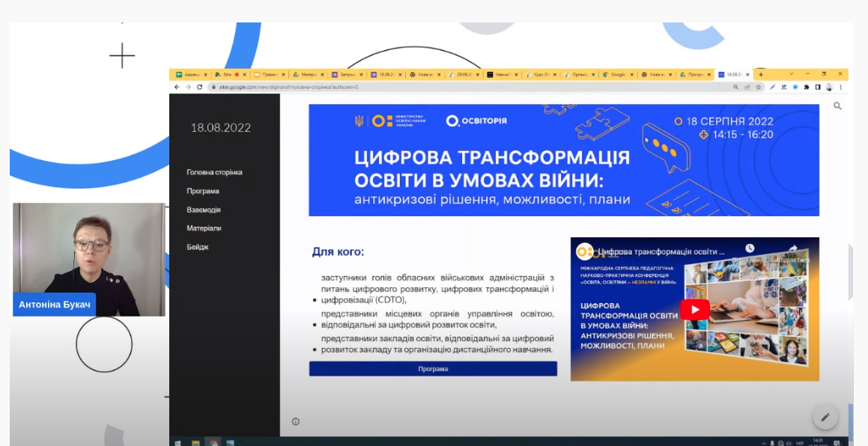Open the site search magnifier icon

click(x=837, y=106)
